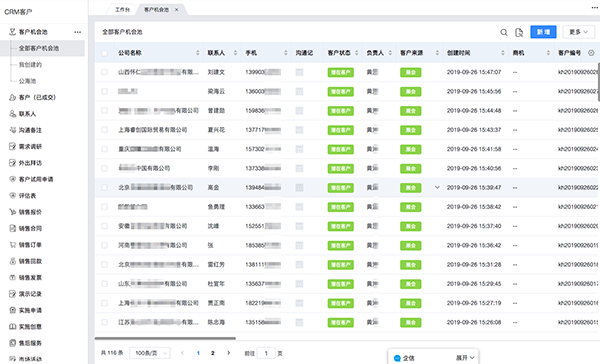
Task: Open the 售后服务 sidebar icon
Action: (13, 343)
